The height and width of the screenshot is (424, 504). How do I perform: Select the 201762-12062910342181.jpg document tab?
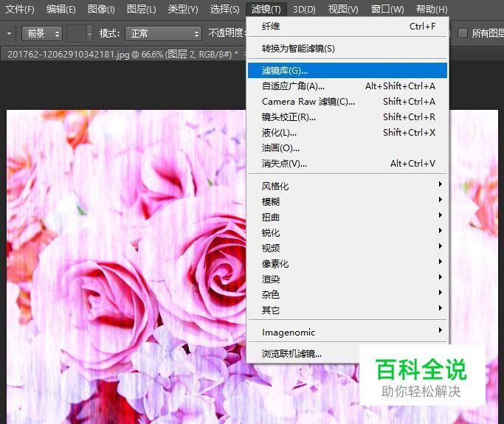(x=122, y=54)
